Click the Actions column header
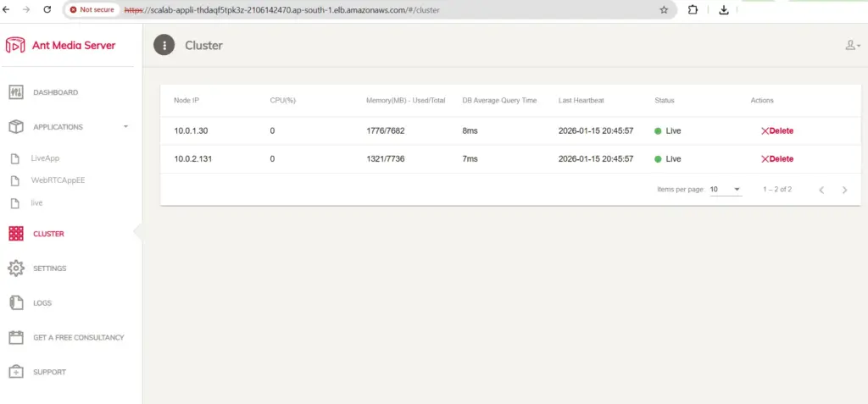Viewport: 868px width, 404px height. click(x=762, y=100)
